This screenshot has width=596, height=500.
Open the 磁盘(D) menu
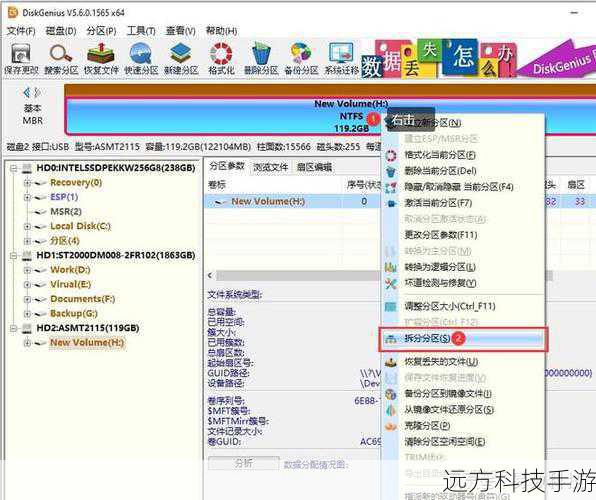coord(61,31)
